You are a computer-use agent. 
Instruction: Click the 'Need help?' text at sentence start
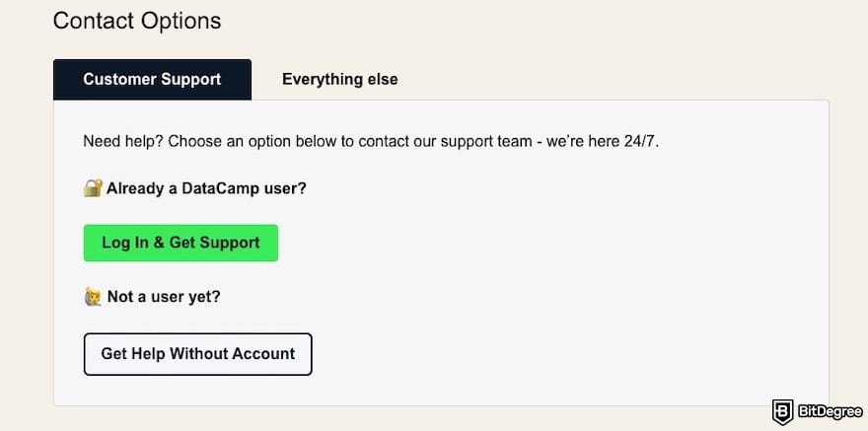pos(123,142)
